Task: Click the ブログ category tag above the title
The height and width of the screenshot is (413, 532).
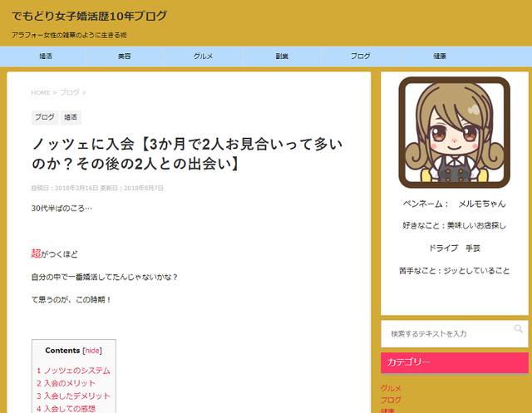Action: pyautogui.click(x=45, y=117)
